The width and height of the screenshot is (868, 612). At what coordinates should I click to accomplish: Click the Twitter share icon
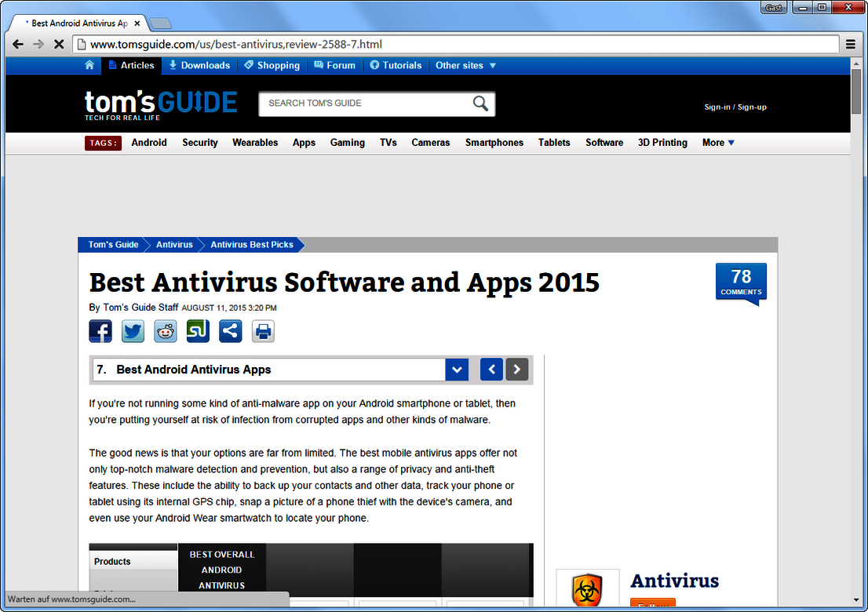pos(133,331)
